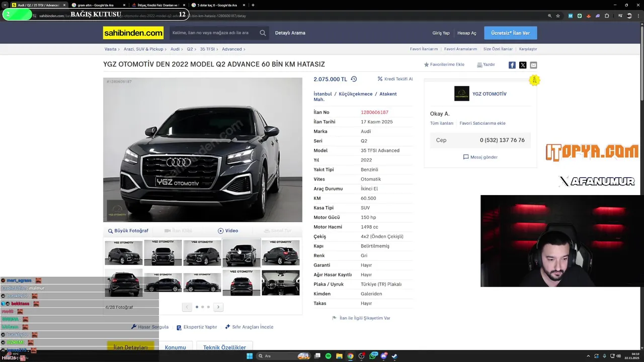Click Audi breadcrumb
Screen dimensions: 644x362
[x=175, y=49]
